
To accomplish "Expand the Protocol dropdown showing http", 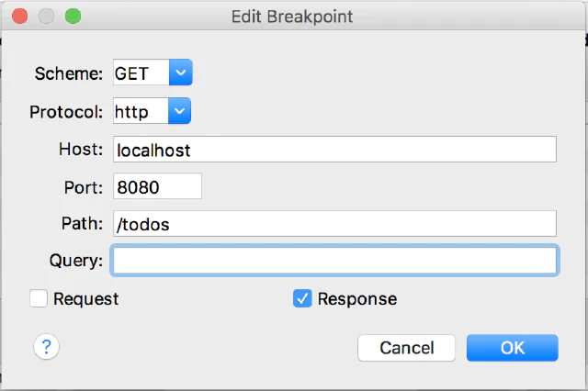I will pos(153,112).
